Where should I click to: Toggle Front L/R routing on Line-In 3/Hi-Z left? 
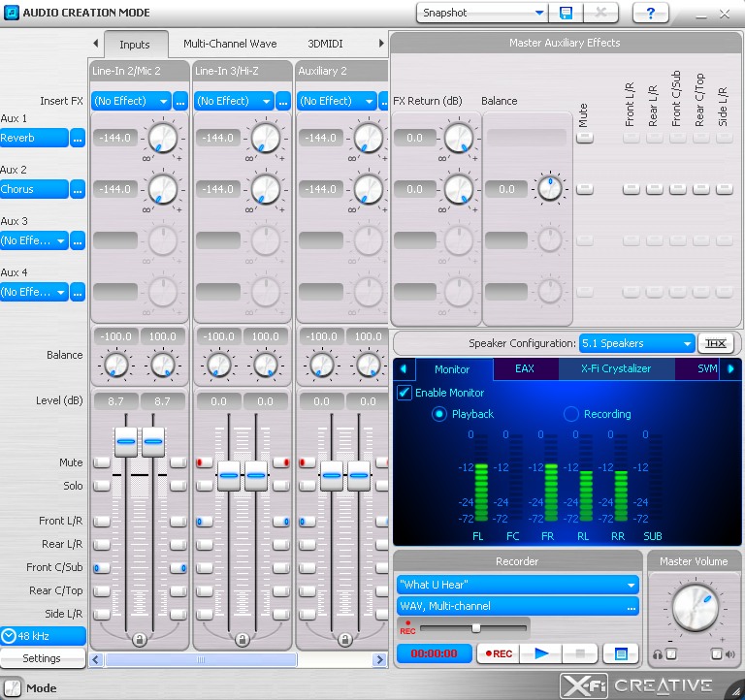tap(205, 522)
